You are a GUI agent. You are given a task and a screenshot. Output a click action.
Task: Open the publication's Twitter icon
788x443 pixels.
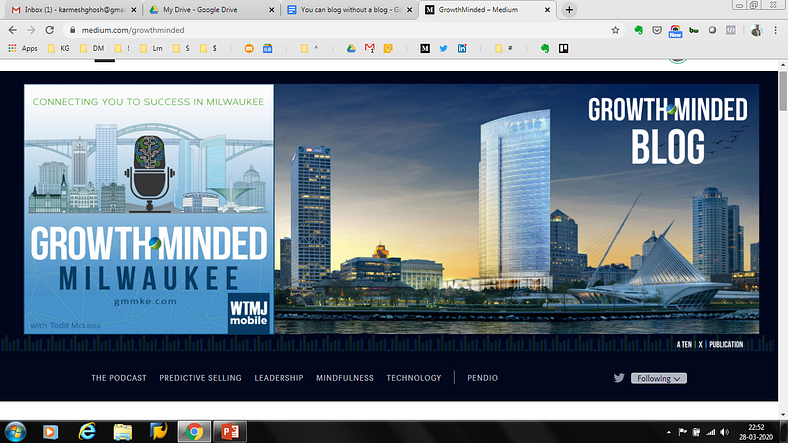click(619, 378)
